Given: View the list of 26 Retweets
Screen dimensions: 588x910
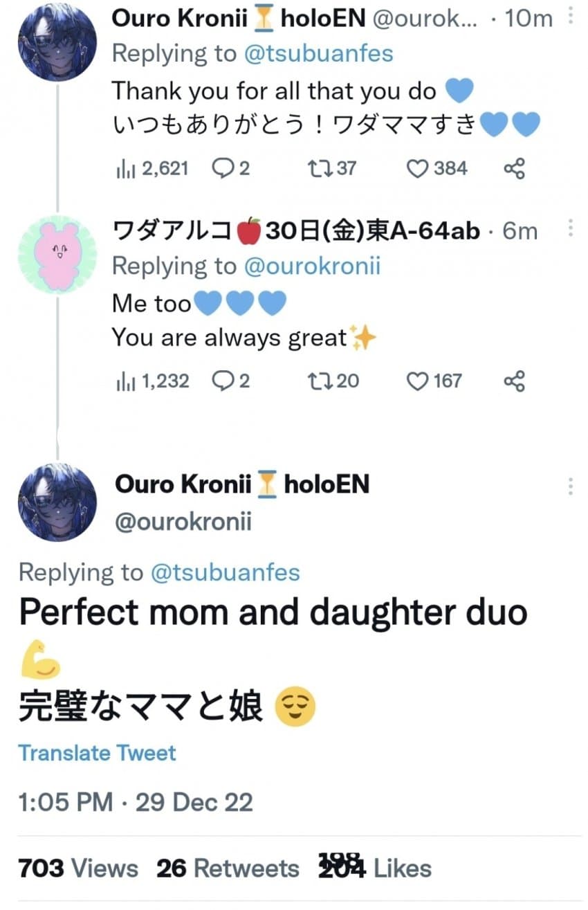Looking at the screenshot, I should click(x=228, y=868).
